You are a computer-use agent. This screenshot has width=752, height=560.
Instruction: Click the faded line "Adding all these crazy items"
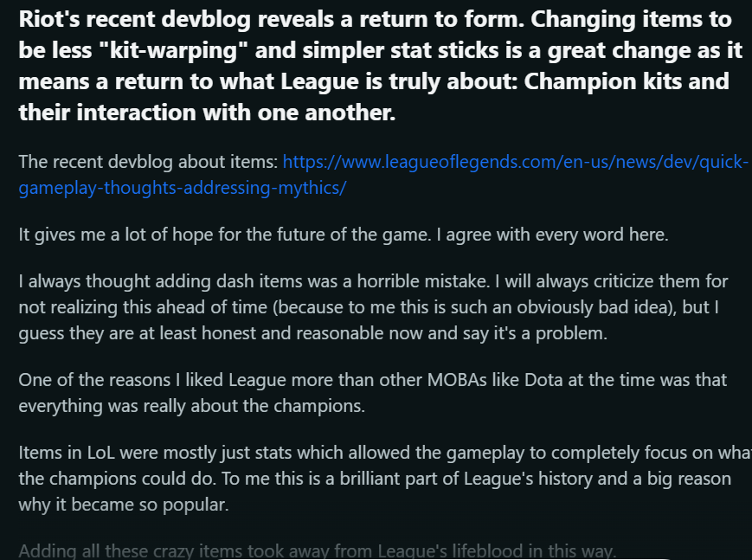pyautogui.click(x=317, y=551)
